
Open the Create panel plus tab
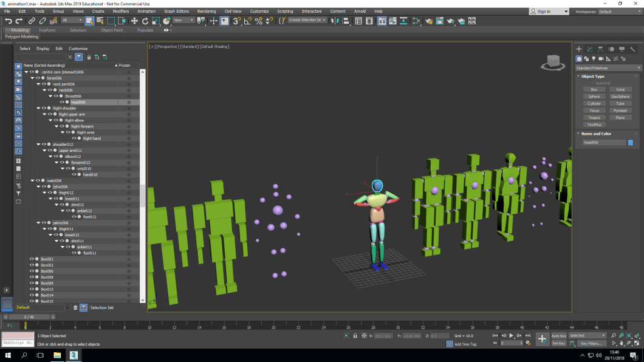coord(579,49)
